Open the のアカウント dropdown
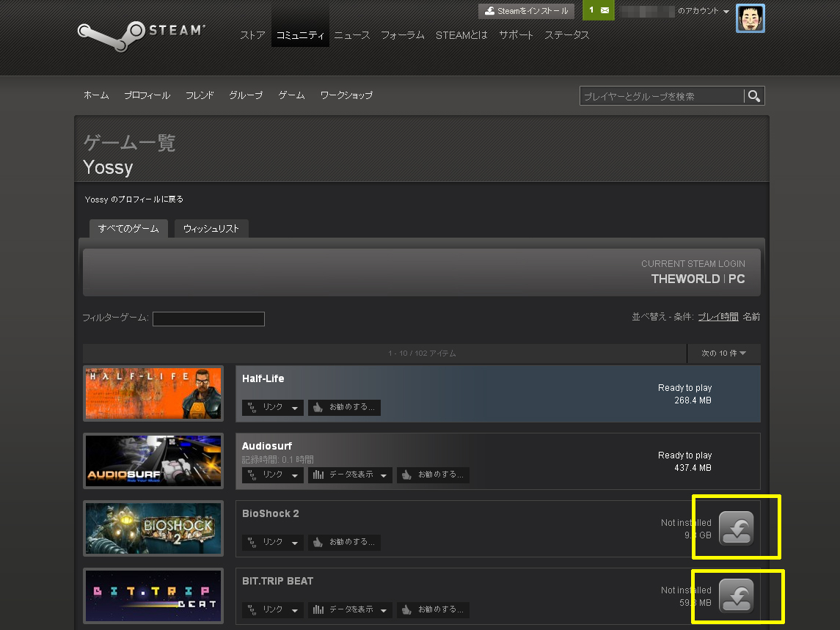Viewport: 840px width, 630px height. pos(704,11)
